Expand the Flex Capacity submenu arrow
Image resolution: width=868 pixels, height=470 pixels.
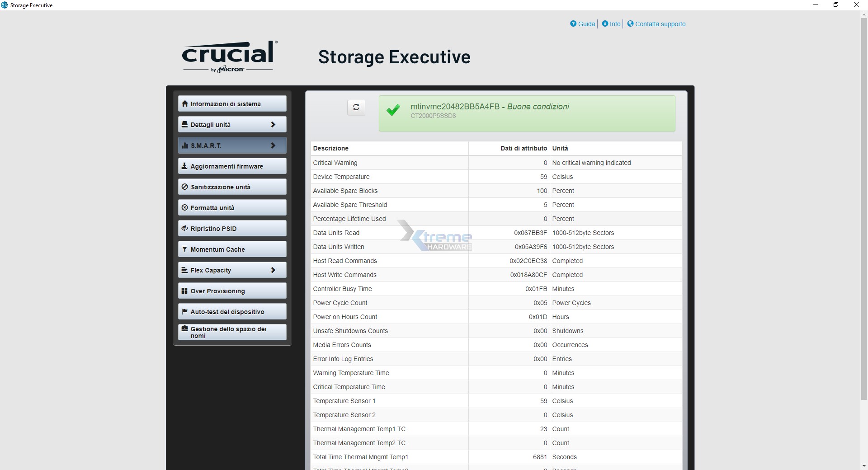[273, 270]
